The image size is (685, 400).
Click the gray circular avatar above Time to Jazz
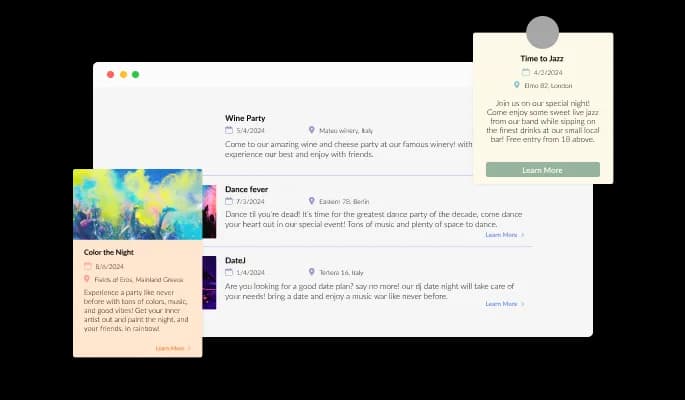[543, 32]
